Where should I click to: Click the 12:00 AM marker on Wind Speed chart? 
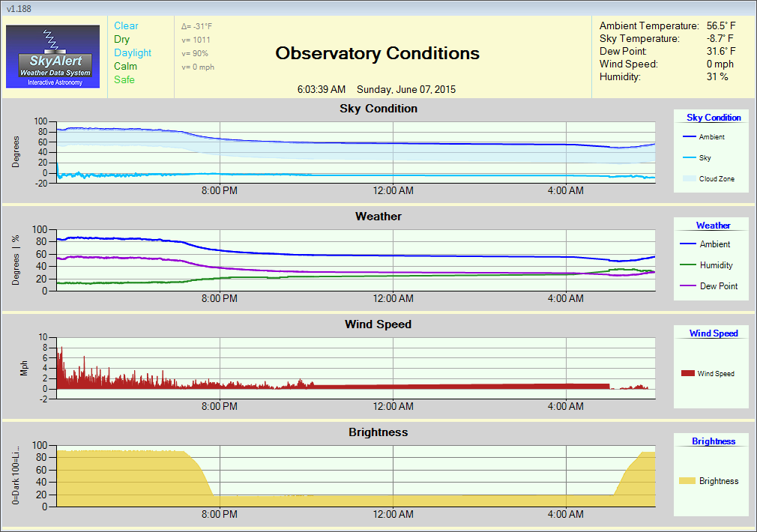pyautogui.click(x=393, y=406)
